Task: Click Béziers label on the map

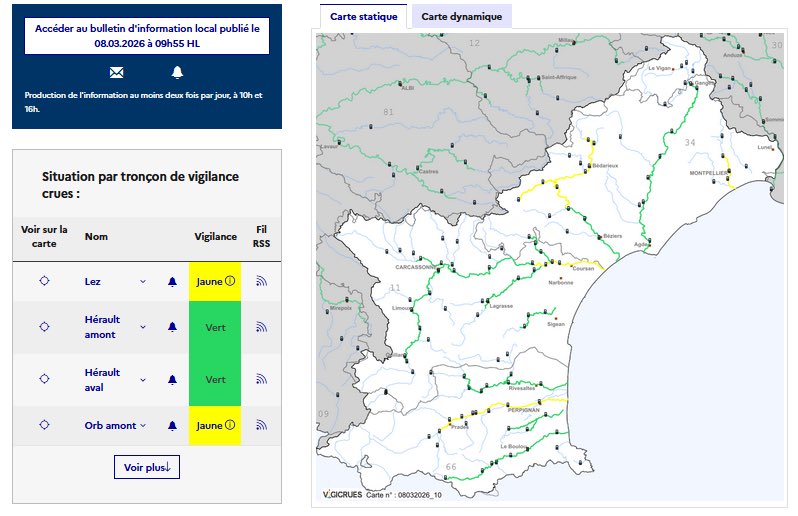Action: 613,236
